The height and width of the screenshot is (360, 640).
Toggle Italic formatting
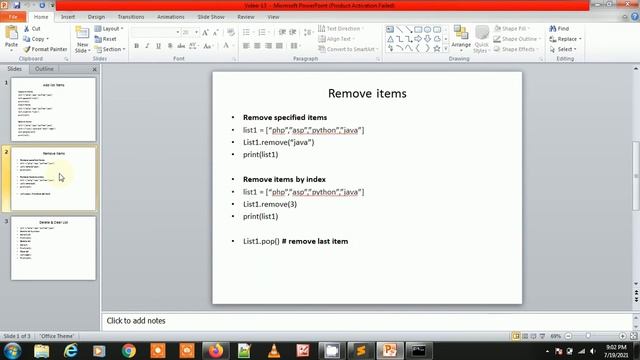click(x=147, y=46)
